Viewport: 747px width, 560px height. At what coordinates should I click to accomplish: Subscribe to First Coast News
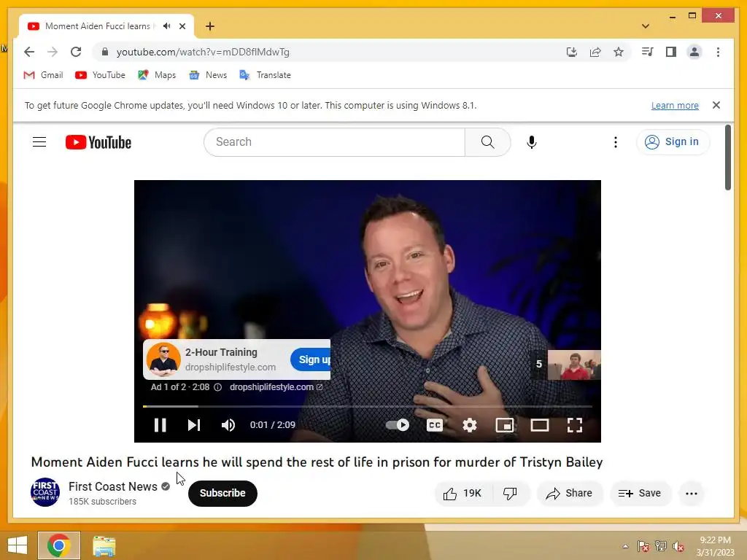pos(222,493)
